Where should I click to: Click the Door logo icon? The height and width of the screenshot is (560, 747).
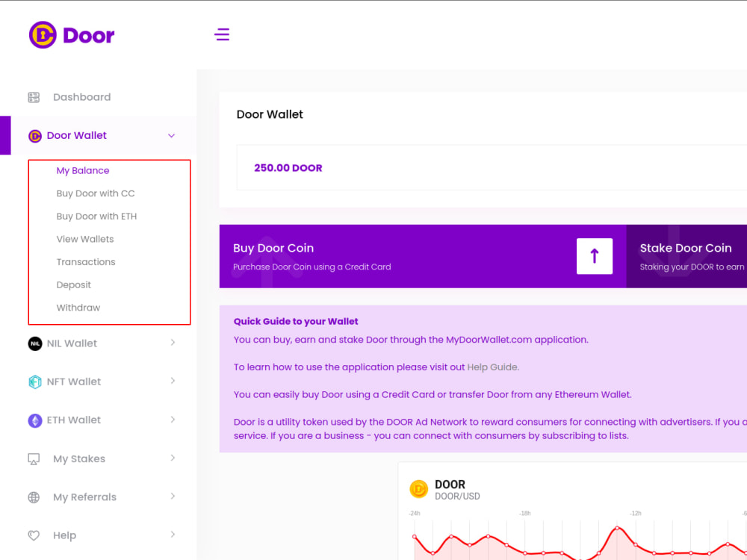[x=43, y=35]
